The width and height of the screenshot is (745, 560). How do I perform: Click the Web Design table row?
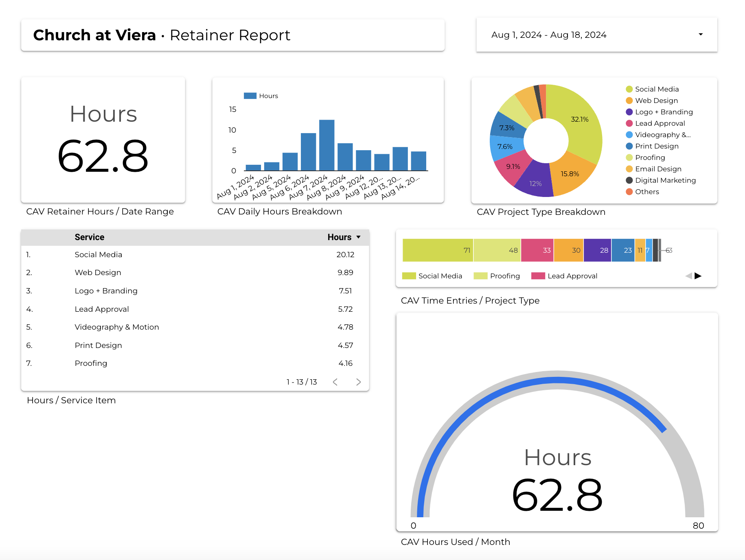pos(195,273)
